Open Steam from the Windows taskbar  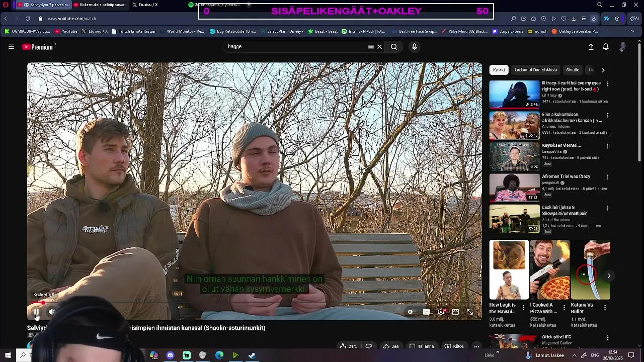click(x=252, y=355)
